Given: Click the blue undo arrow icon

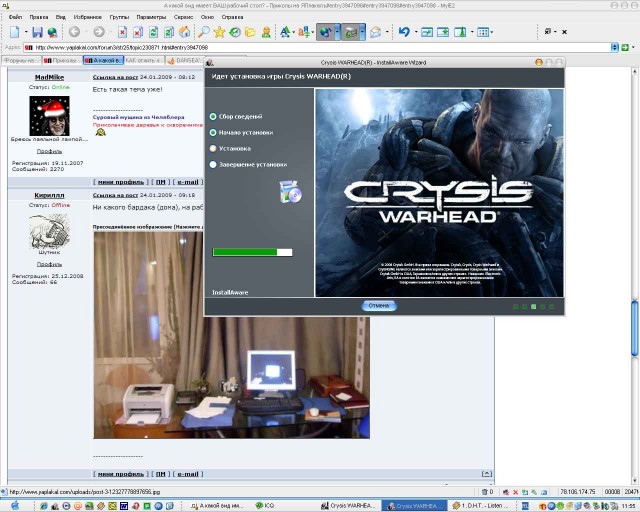Looking at the screenshot, I should pyautogui.click(x=404, y=32).
